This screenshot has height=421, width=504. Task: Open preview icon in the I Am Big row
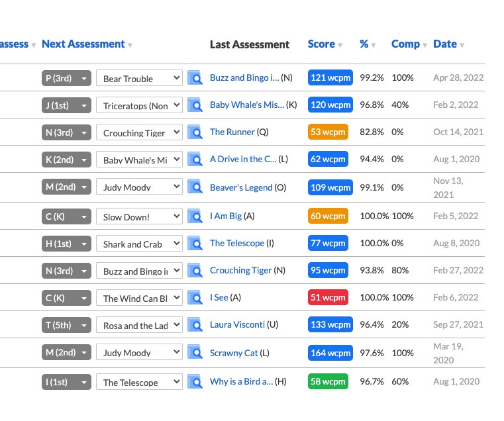[x=195, y=216]
